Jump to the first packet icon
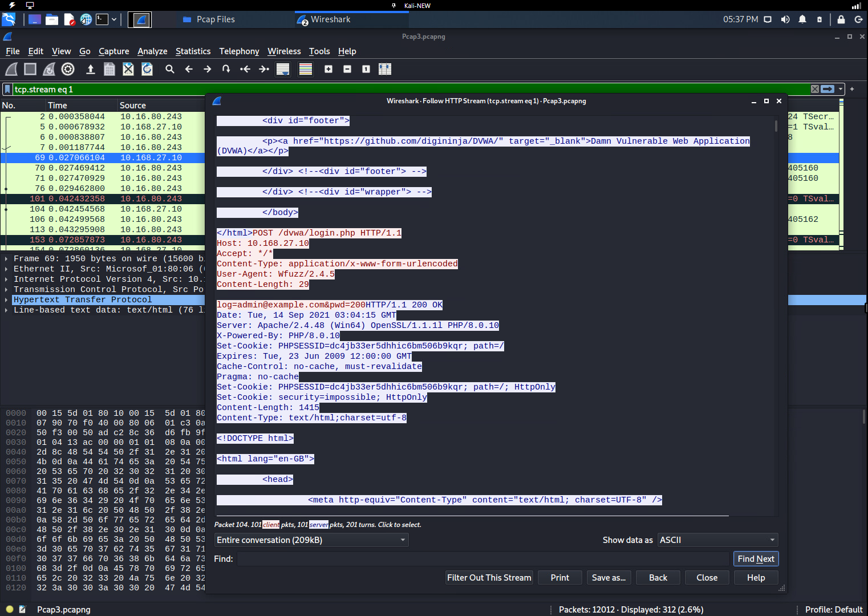Viewport: 868px width, 616px height. [x=245, y=69]
